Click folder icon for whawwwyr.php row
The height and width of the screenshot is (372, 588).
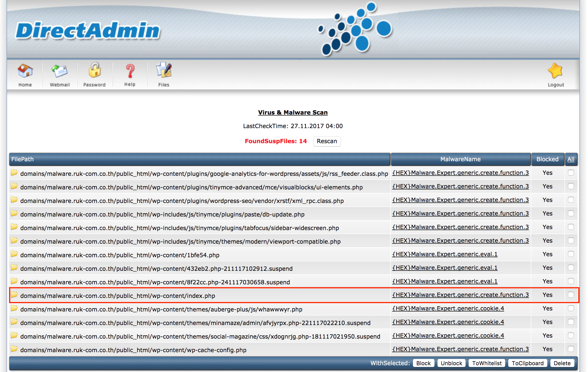pos(14,308)
